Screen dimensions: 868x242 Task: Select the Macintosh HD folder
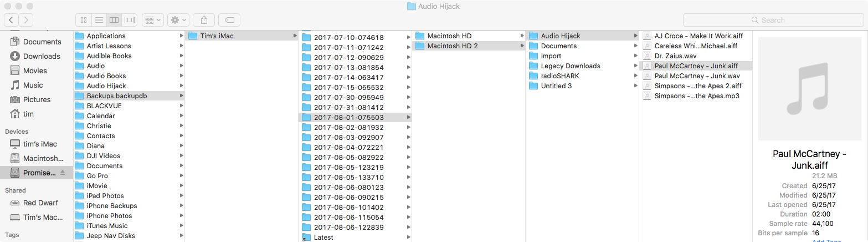(468, 36)
